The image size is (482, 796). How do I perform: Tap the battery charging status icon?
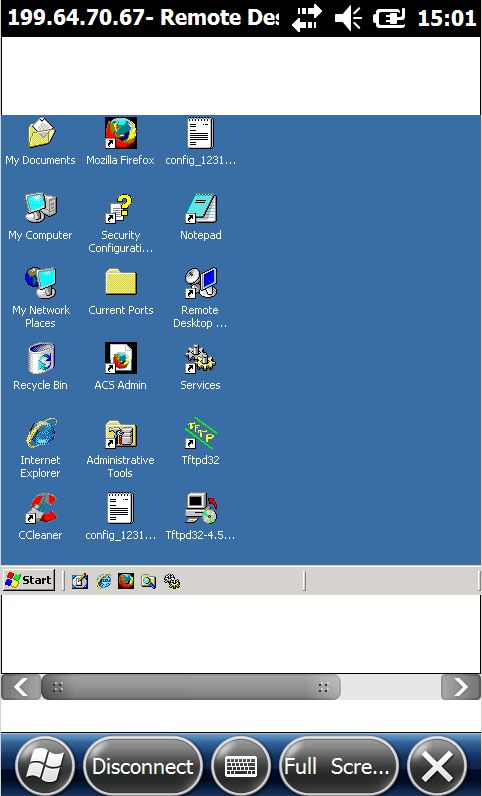pos(389,19)
